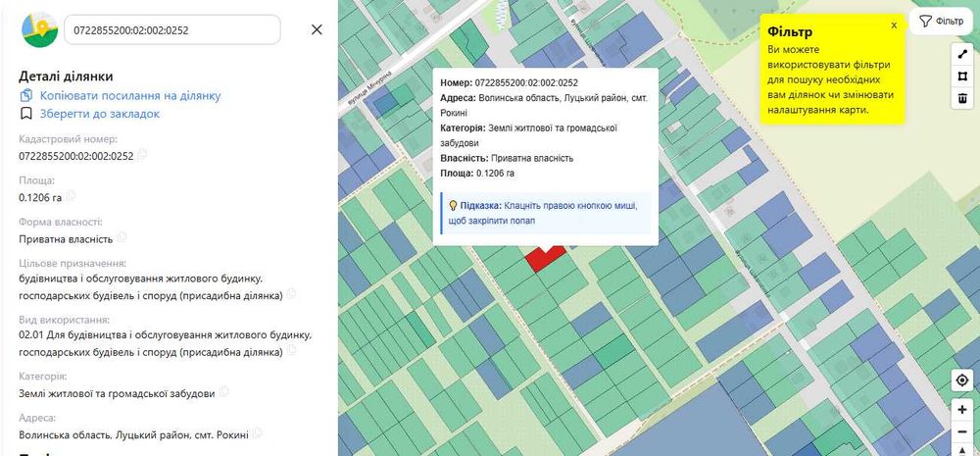This screenshot has height=456, width=980.
Task: Click the trash icon to delete measurements
Action: pyautogui.click(x=962, y=98)
